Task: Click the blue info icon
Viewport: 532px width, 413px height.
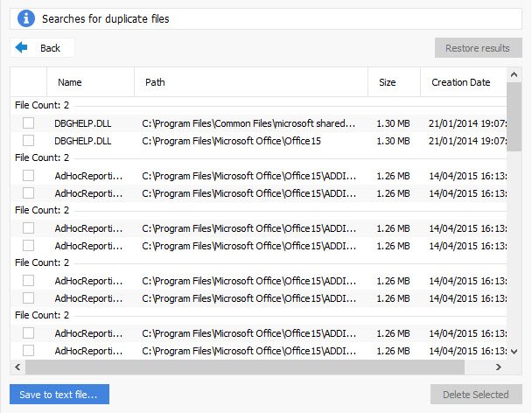Action: coord(24,18)
